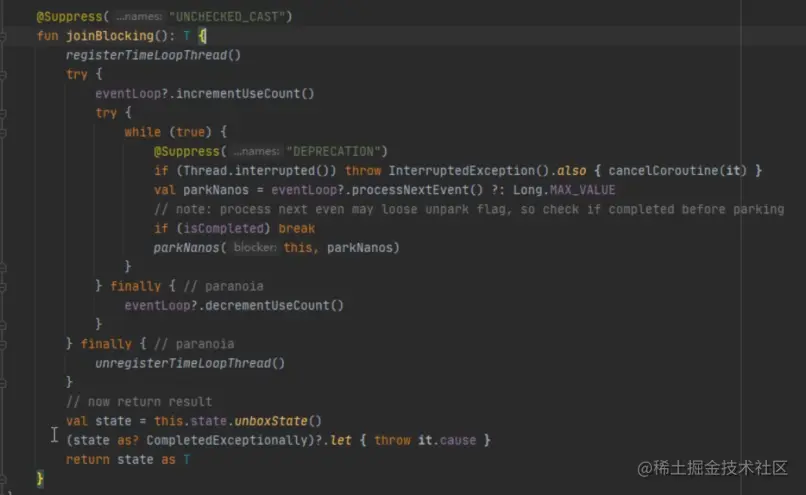Click CompletedExceptionally type name
The image size is (806, 495).
click(x=227, y=441)
